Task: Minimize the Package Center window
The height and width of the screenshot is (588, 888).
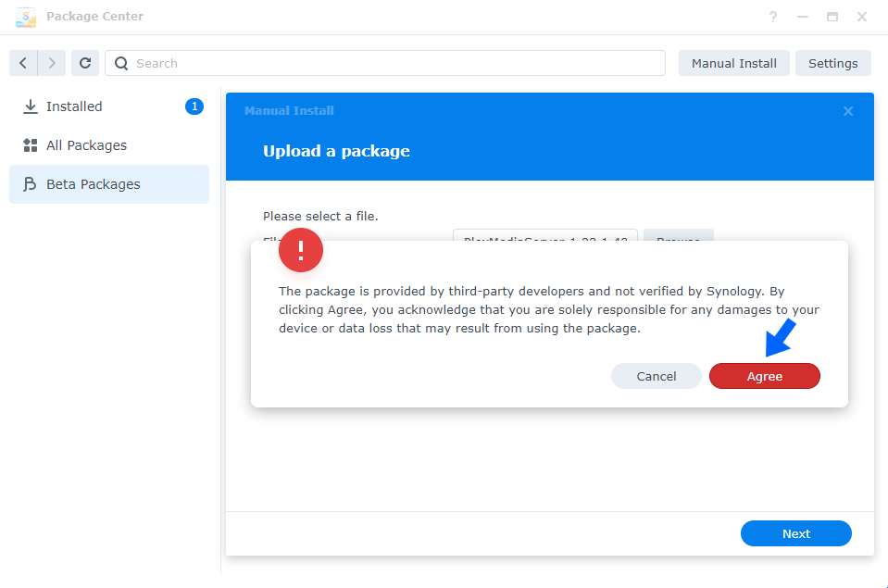Action: [x=803, y=17]
